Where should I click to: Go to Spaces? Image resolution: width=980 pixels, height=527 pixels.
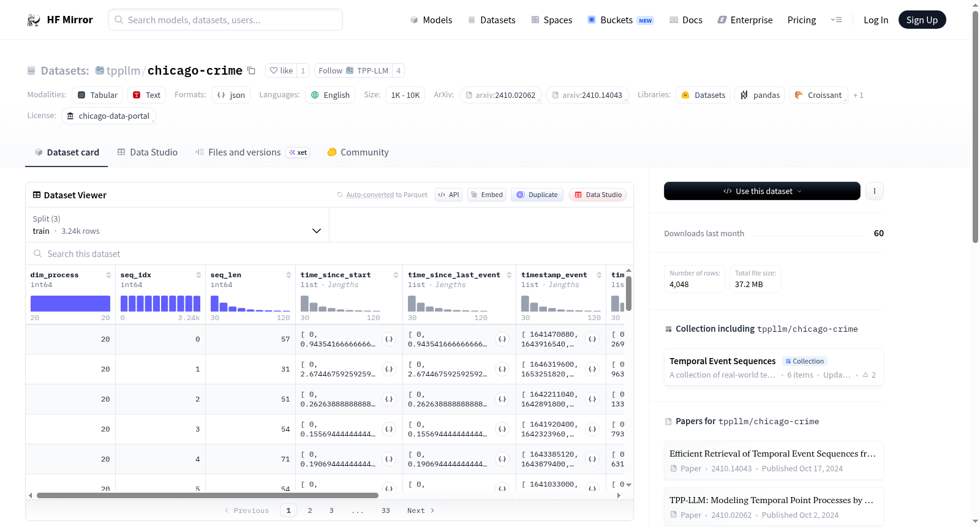pyautogui.click(x=551, y=20)
